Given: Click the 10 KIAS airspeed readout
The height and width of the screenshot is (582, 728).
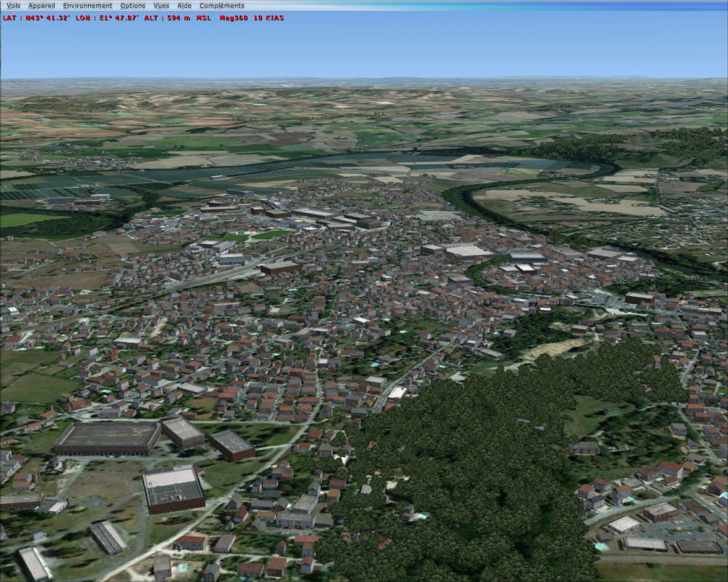Looking at the screenshot, I should tap(270, 17).
